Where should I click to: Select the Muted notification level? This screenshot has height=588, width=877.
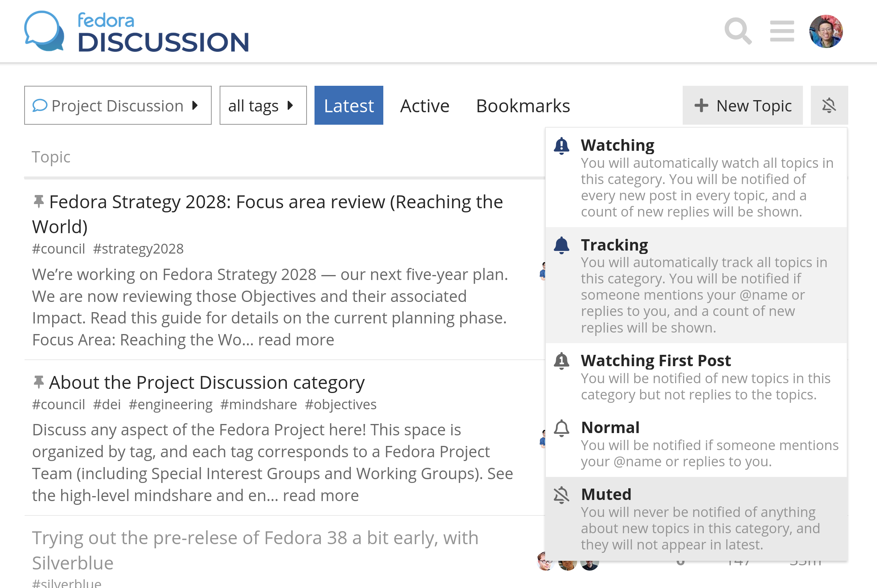pyautogui.click(x=696, y=519)
